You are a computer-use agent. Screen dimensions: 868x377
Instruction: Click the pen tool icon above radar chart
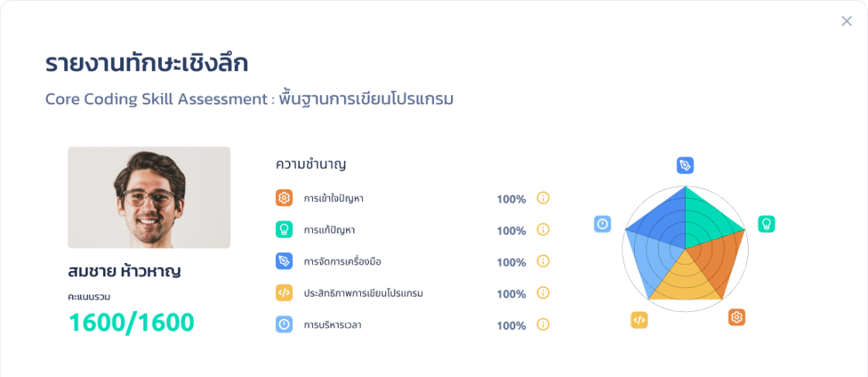click(x=685, y=165)
